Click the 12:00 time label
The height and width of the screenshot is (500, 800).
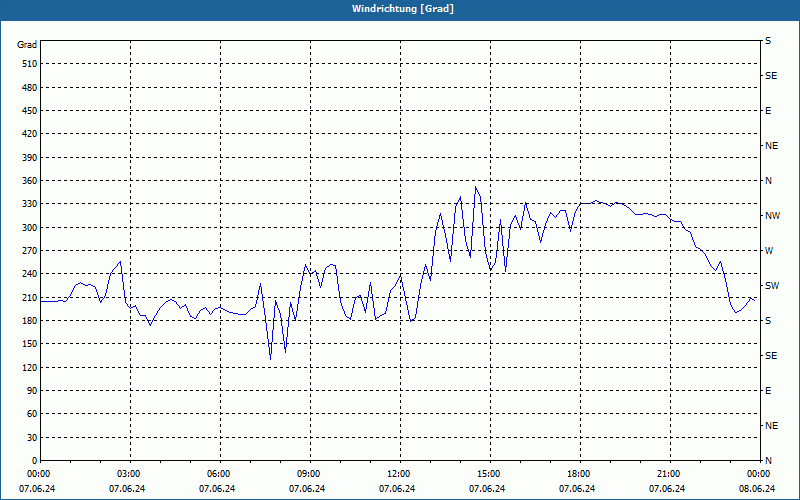[x=398, y=473]
